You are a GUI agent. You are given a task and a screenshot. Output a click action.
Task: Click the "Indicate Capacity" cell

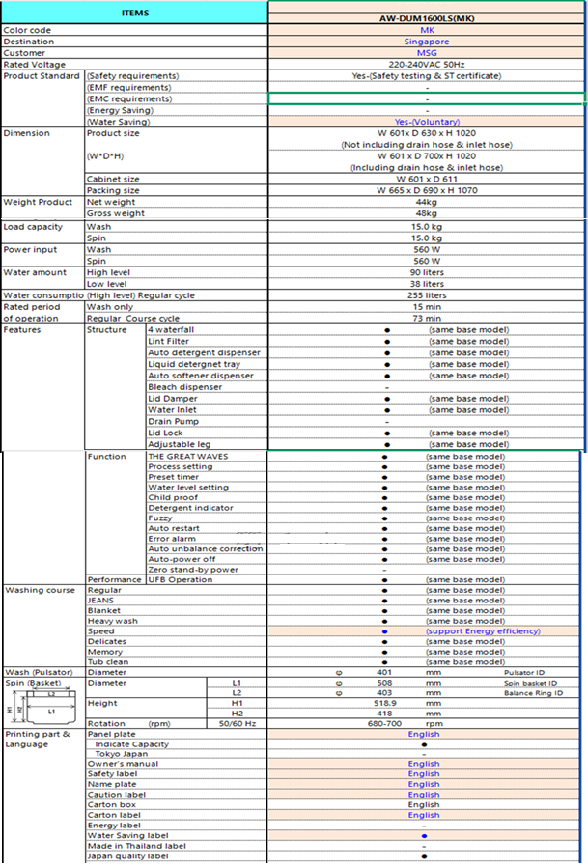point(176,744)
